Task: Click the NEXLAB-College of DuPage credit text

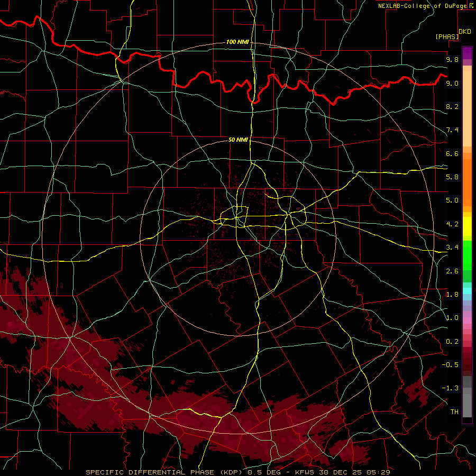Action: (422, 6)
